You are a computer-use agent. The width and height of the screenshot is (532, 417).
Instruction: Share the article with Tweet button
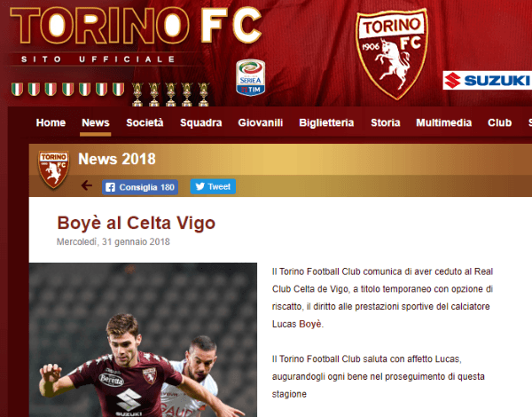point(213,186)
